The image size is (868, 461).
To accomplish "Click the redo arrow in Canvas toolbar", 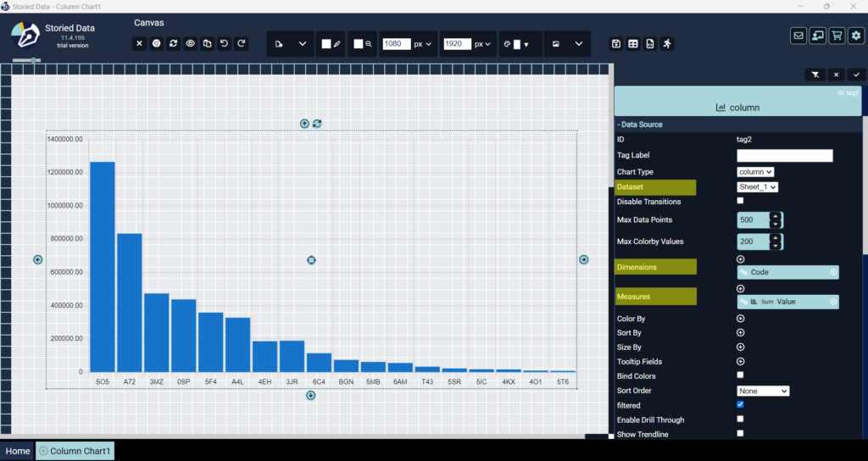I will (242, 43).
